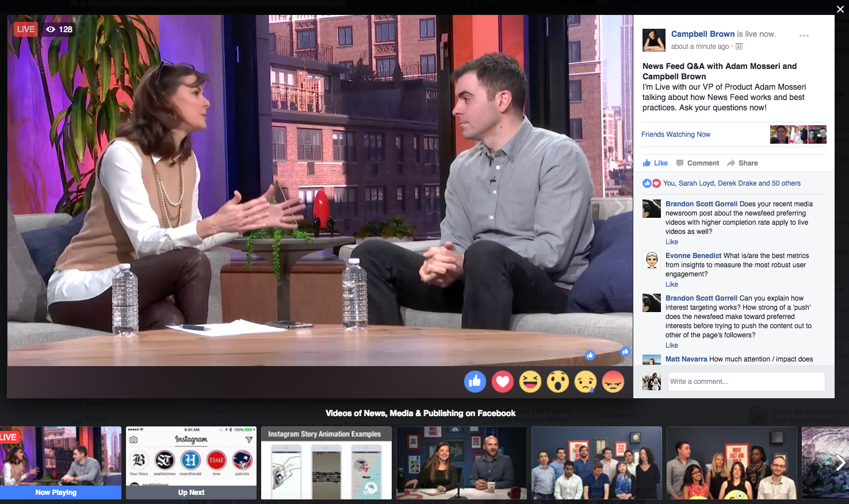Image resolution: width=849 pixels, height=504 pixels.
Task: Click in the 'Write a comment...' field
Action: [746, 382]
